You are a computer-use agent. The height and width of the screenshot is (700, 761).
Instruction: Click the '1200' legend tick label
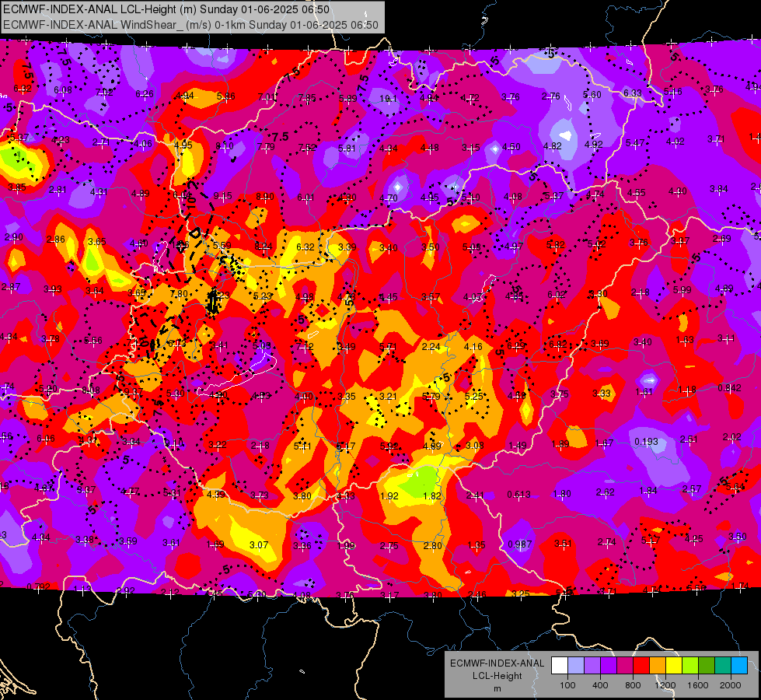(x=665, y=685)
